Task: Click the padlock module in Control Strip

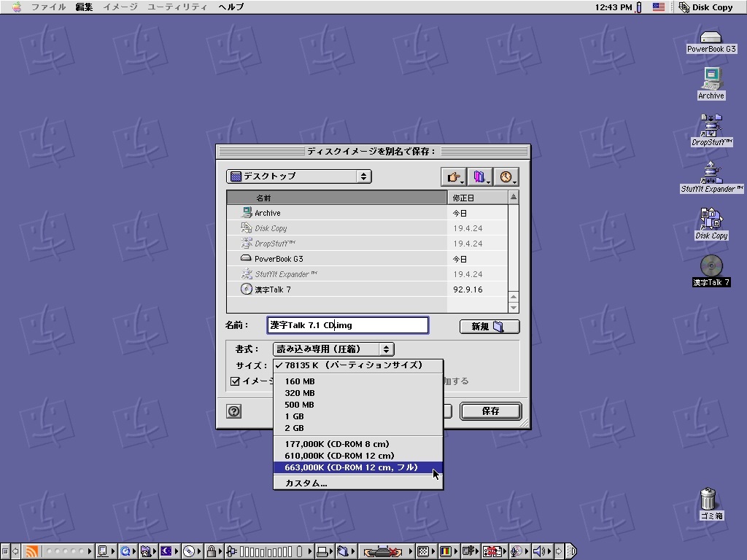Action: click(212, 551)
